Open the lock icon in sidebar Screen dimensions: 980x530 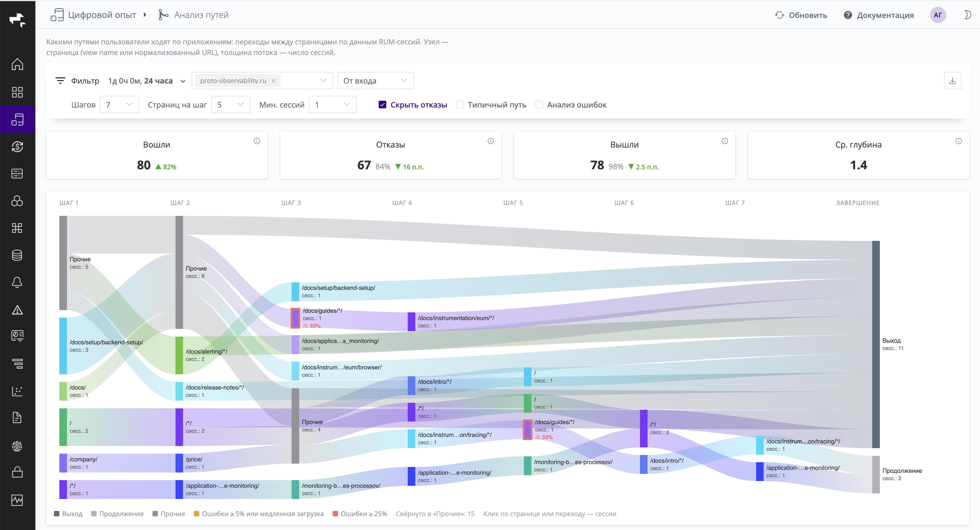(x=17, y=472)
